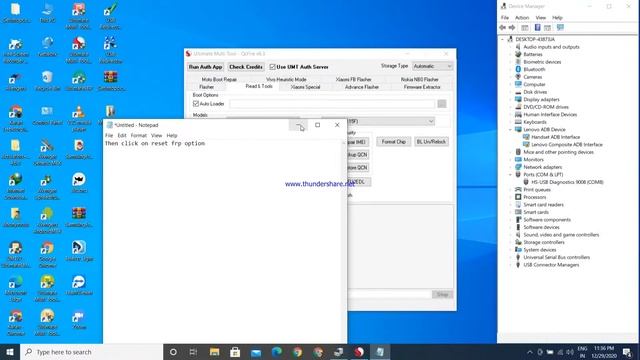This screenshot has width=640, height=360.
Task: Expand the Display adapters node
Action: tap(510, 100)
